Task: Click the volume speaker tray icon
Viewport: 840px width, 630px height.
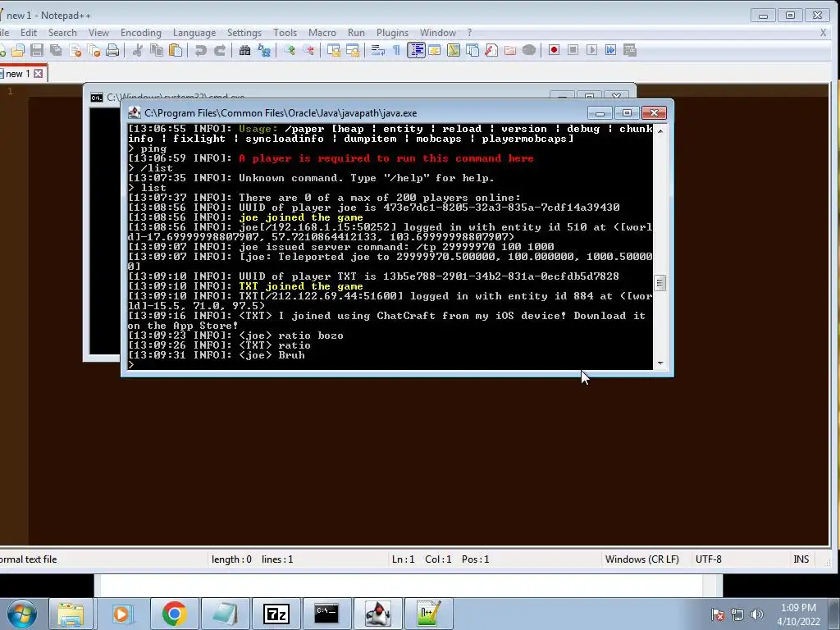Action: click(x=756, y=614)
